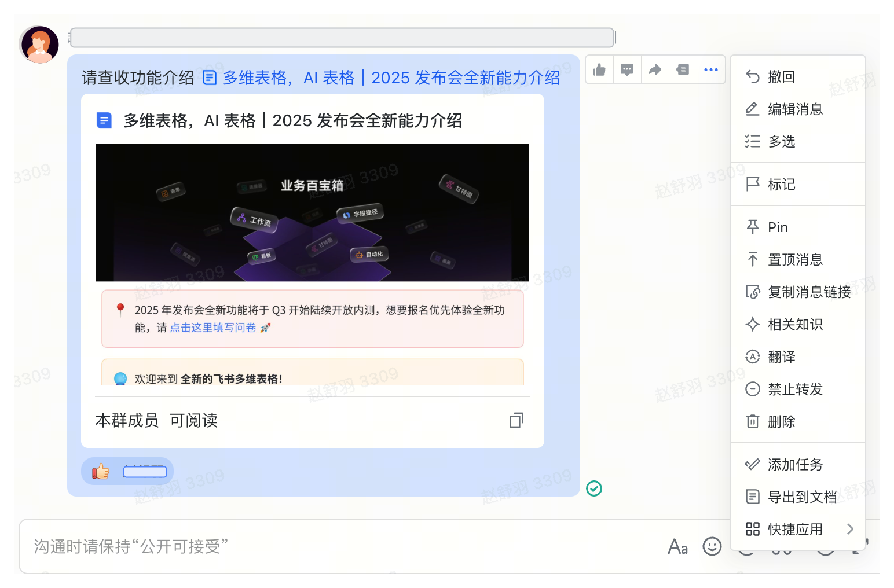Click the reply comment bubble icon
The height and width of the screenshot is (588, 894).
click(x=627, y=70)
